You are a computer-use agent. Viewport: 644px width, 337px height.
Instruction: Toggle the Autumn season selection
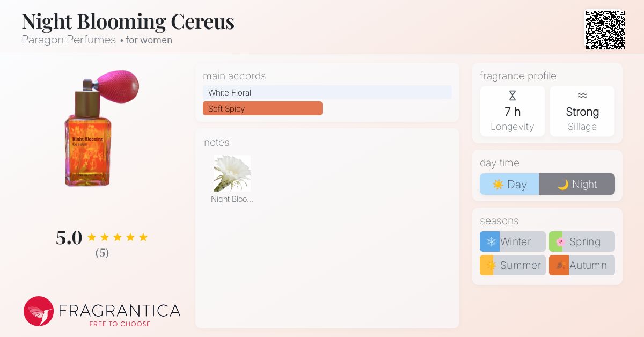(x=582, y=265)
